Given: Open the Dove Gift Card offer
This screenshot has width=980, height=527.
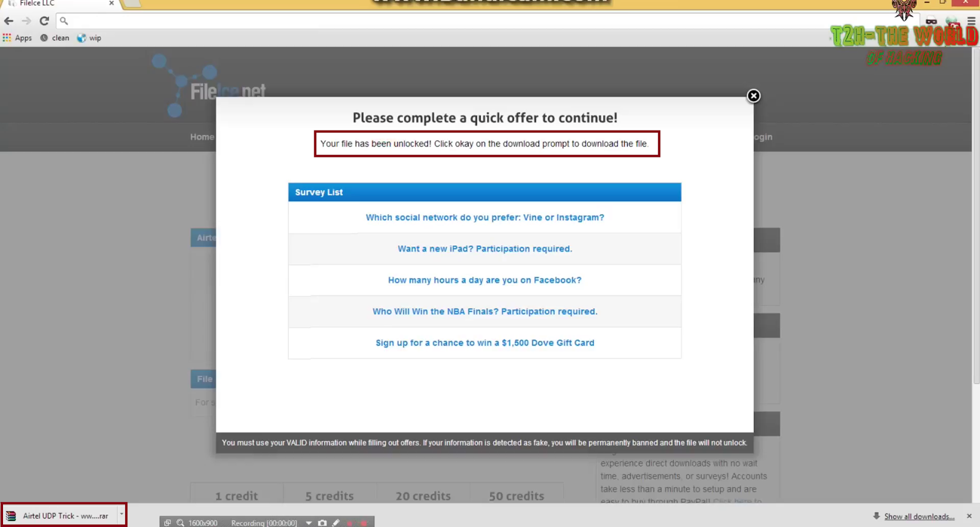Looking at the screenshot, I should click(x=484, y=343).
